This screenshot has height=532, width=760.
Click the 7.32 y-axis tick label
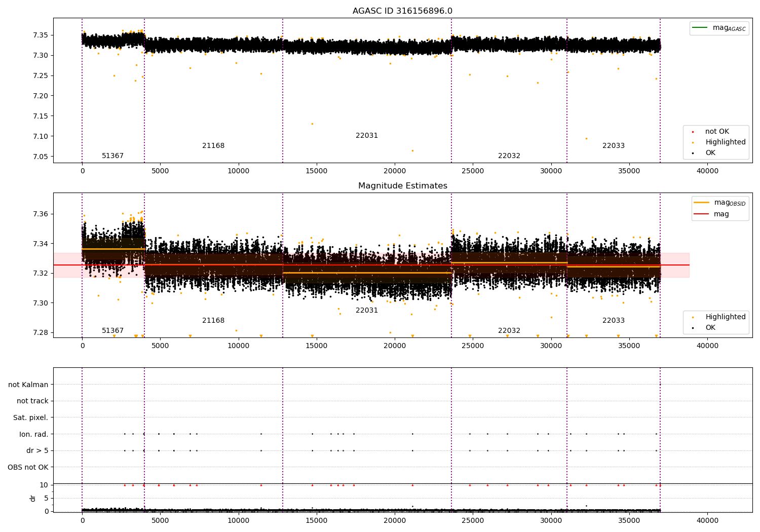(40, 274)
